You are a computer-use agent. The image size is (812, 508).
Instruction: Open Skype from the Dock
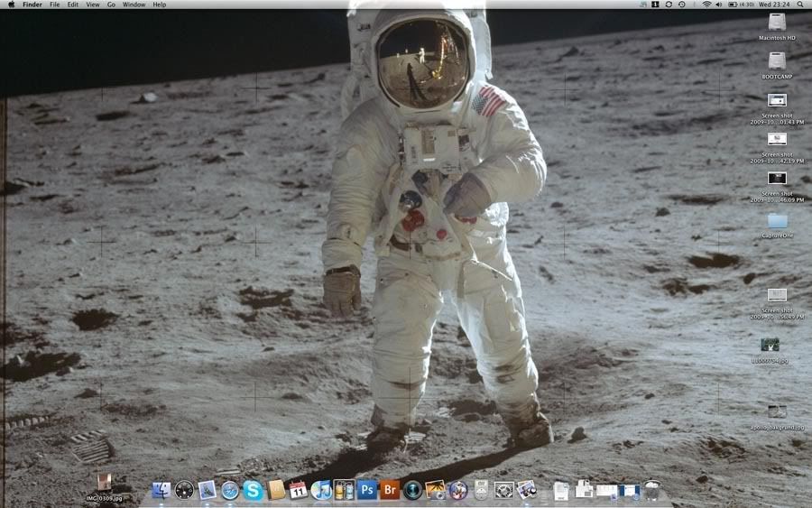253,490
